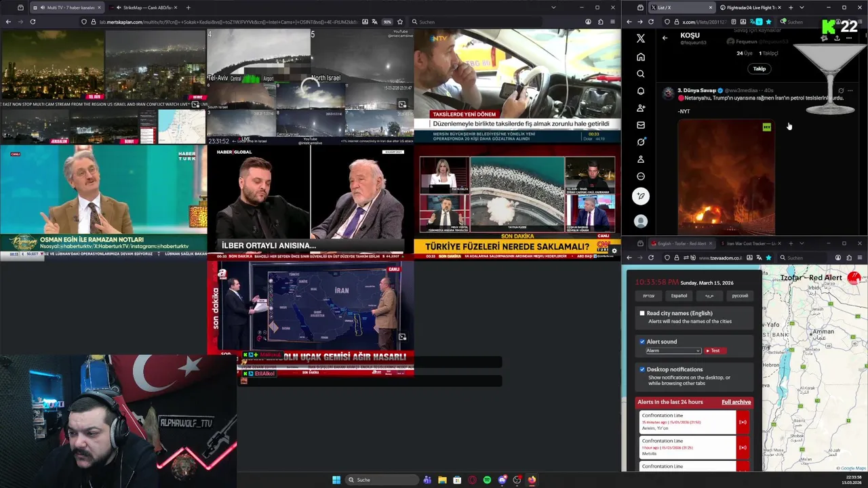
Task: Open the X profile person icon
Action: pos(641,159)
